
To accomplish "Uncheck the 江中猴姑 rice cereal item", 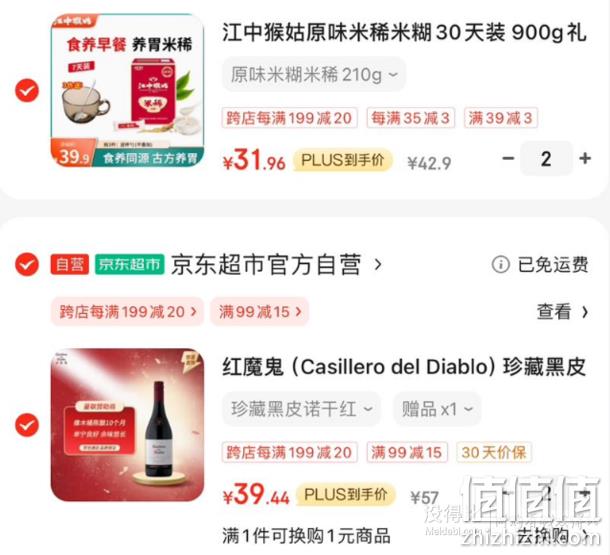I will click(x=27, y=91).
